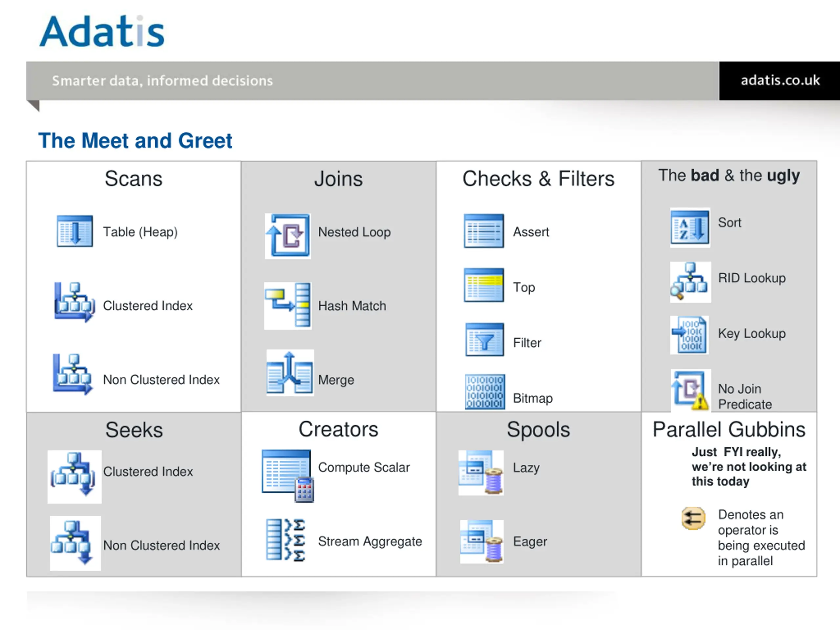Open the adatis.co.uk link

[780, 80]
